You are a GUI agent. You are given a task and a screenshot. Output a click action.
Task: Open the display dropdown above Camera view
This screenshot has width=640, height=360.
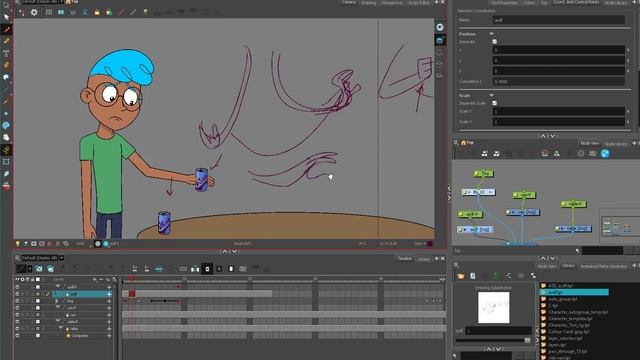click(62, 2)
